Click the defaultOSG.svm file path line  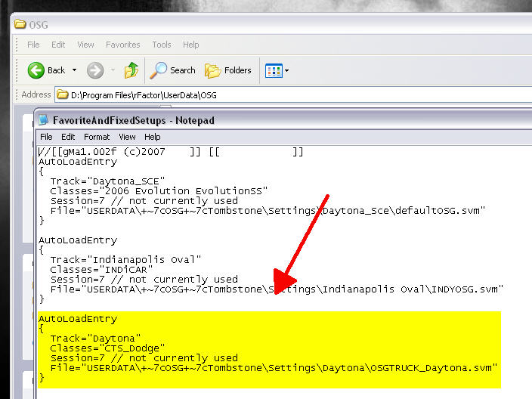[x=268, y=211]
